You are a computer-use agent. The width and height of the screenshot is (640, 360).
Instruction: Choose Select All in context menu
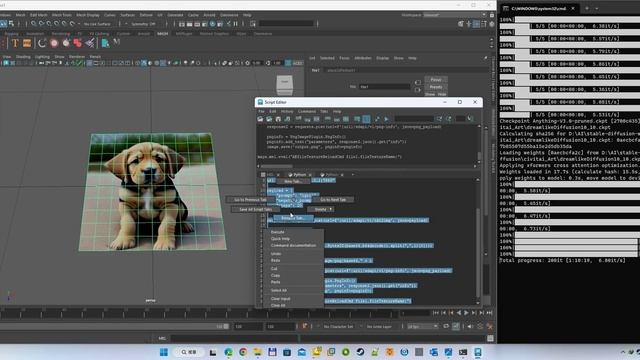(279, 290)
